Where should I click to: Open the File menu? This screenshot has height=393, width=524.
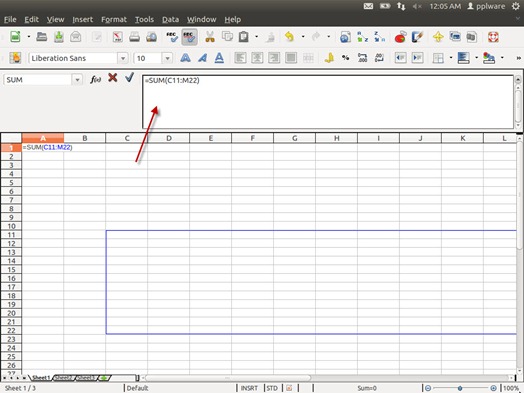coord(10,19)
